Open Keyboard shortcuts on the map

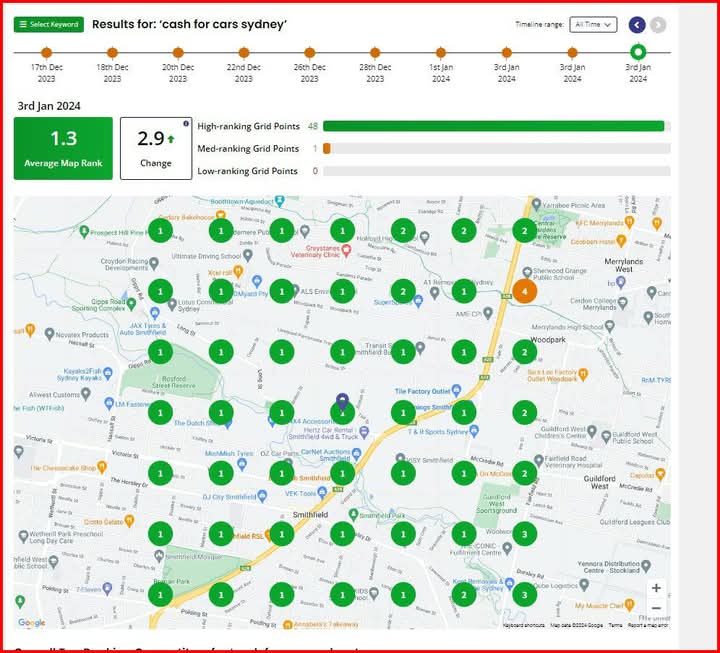(x=525, y=626)
